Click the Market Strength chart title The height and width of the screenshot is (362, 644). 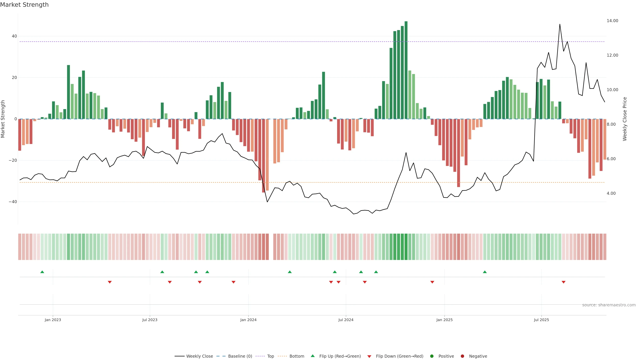[24, 5]
